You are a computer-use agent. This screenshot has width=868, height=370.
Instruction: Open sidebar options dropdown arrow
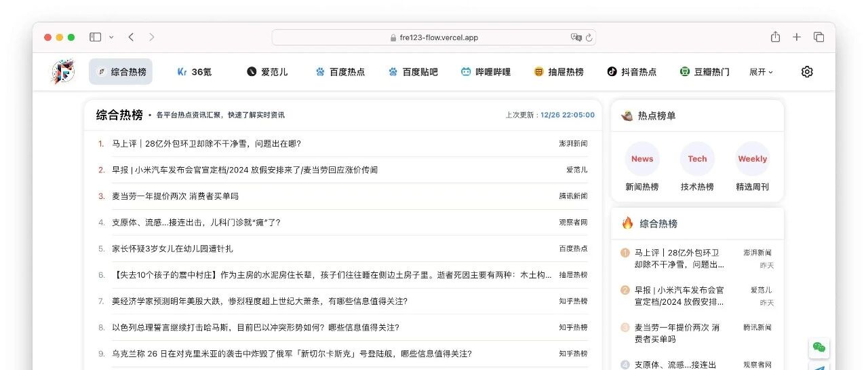[x=111, y=37]
